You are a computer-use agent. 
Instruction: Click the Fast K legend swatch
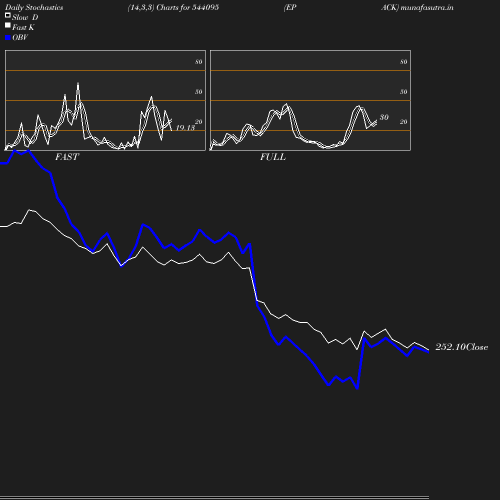pyautogui.click(x=8, y=25)
